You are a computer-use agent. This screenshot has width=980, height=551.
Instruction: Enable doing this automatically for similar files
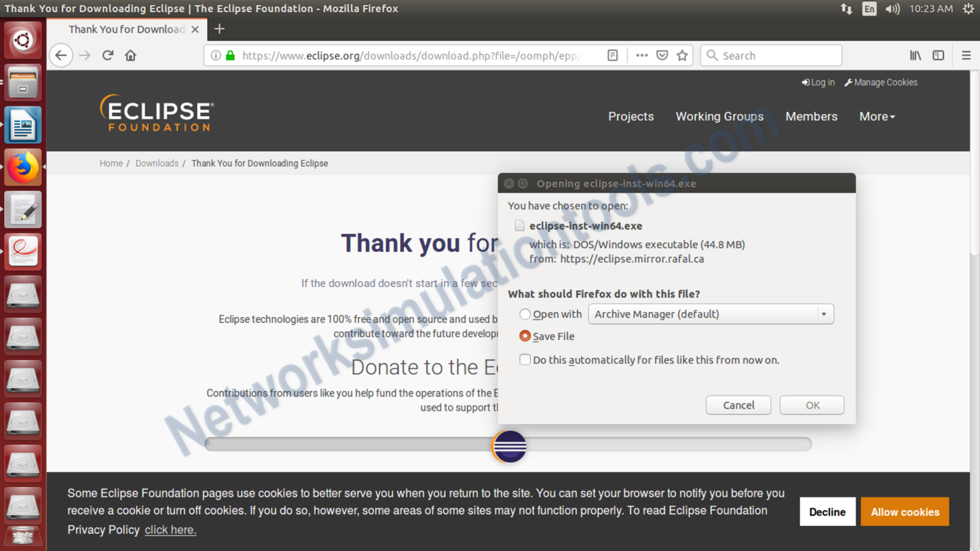[x=524, y=360]
